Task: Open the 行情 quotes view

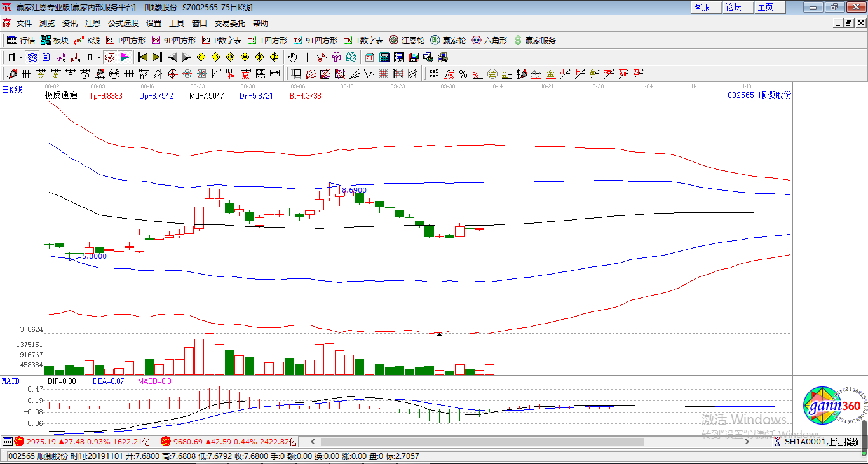Action: 21,40
